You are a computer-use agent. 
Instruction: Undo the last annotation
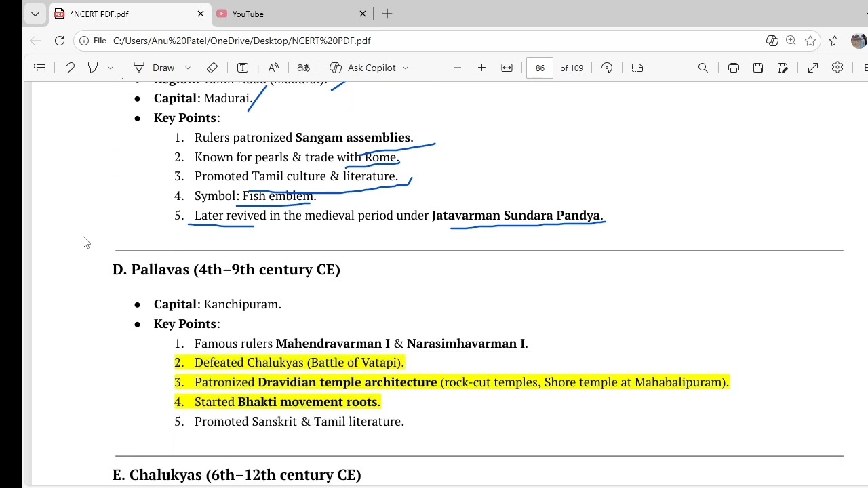pos(70,68)
